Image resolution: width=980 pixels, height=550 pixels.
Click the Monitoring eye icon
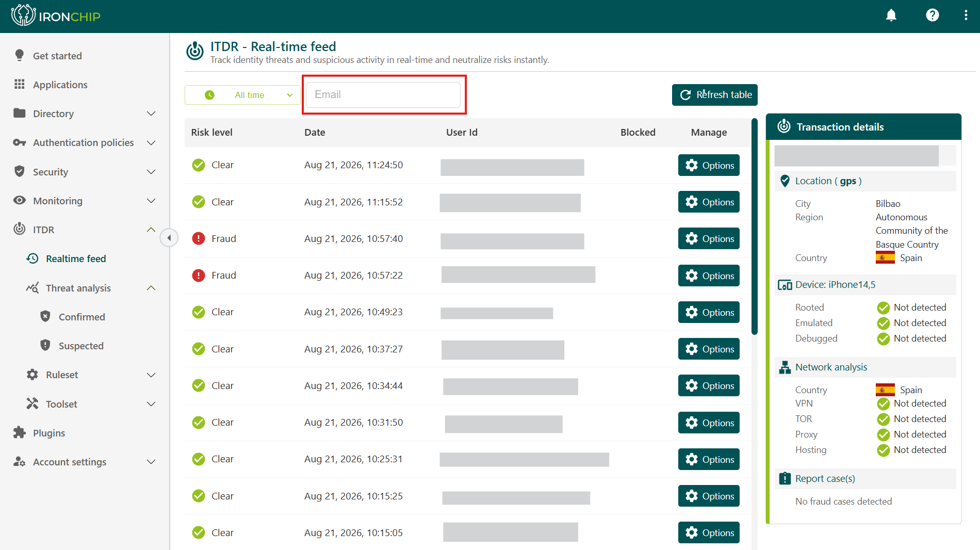(x=20, y=200)
